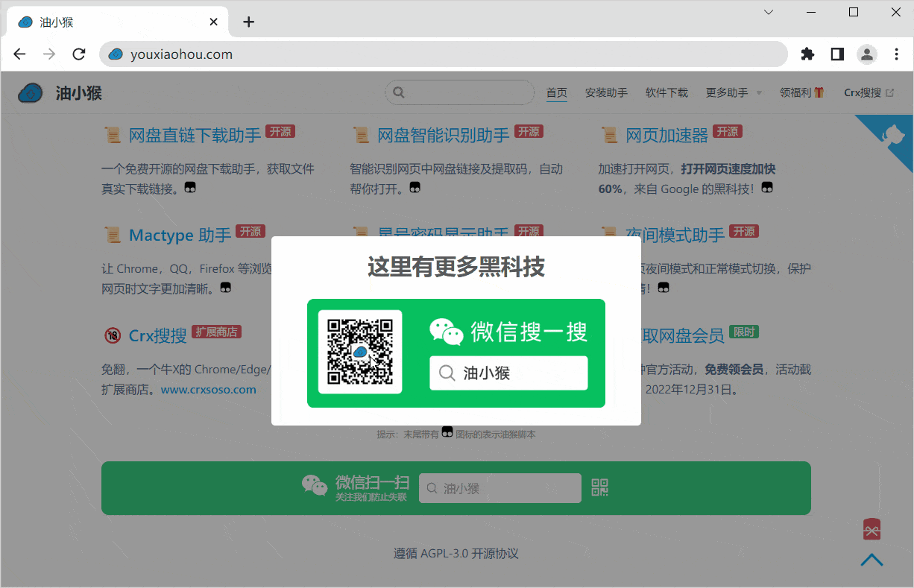Open 网盘直链下载助手 link
Viewport: 914px width, 588px height.
point(195,135)
